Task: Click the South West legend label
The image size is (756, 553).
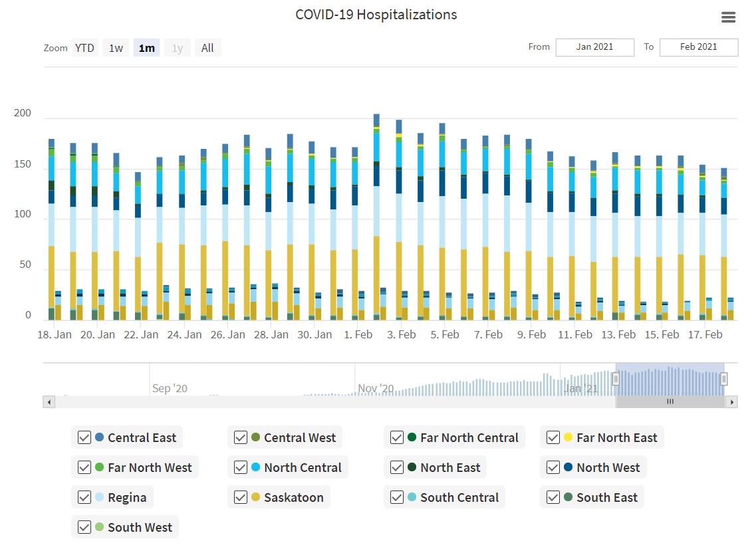Action: [x=140, y=528]
